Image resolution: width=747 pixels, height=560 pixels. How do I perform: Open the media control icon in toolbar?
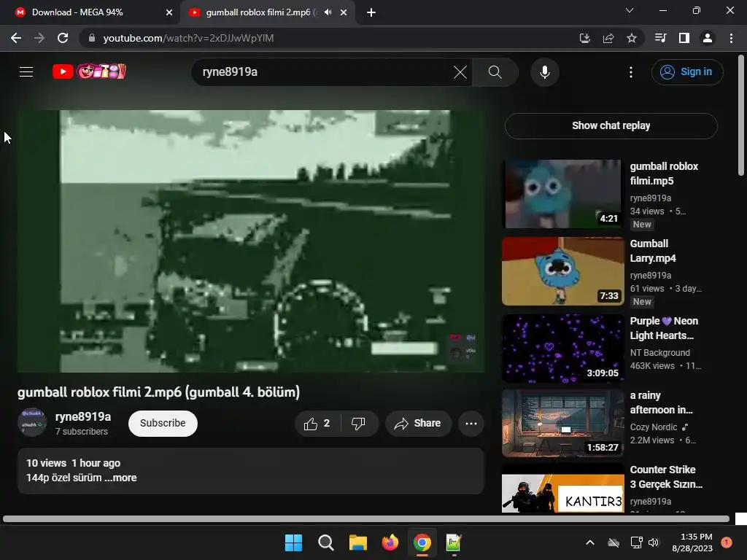(x=660, y=38)
